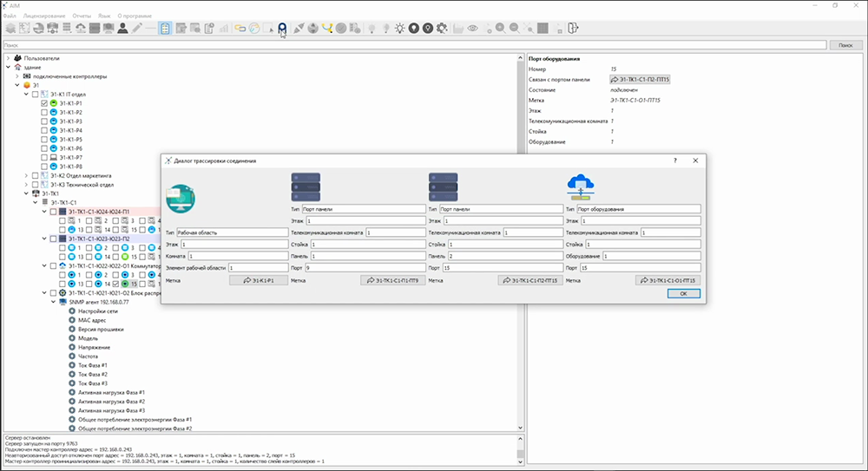Click the trace connection toolbar icon
868x471 pixels.
[282, 28]
